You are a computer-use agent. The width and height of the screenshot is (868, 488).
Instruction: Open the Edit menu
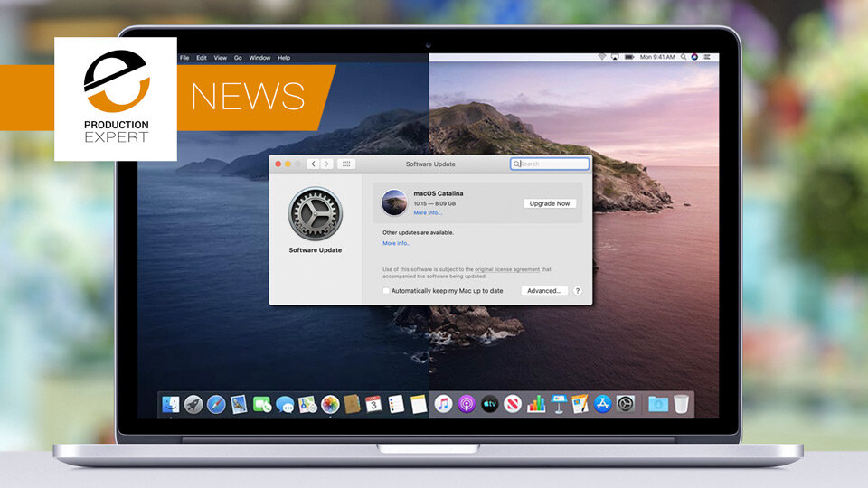pos(202,58)
